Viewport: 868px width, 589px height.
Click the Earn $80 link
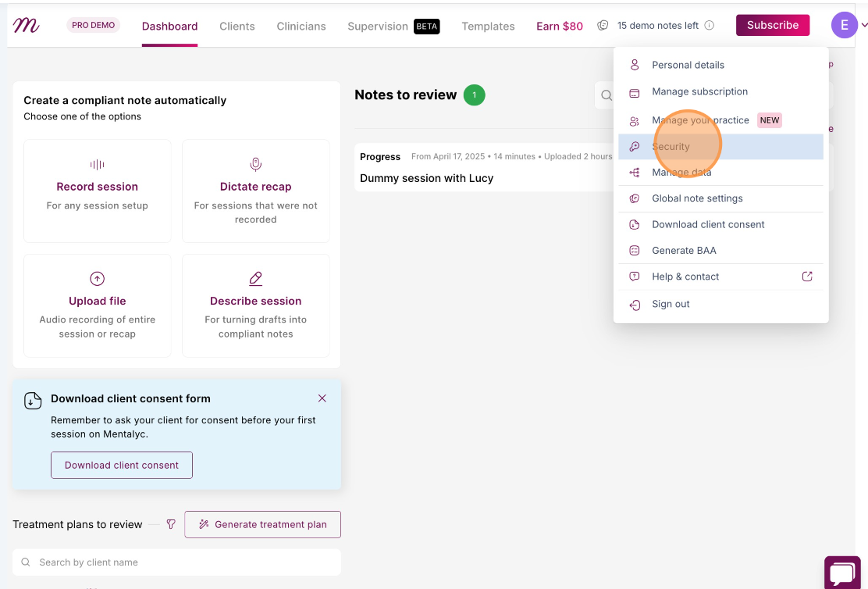560,26
